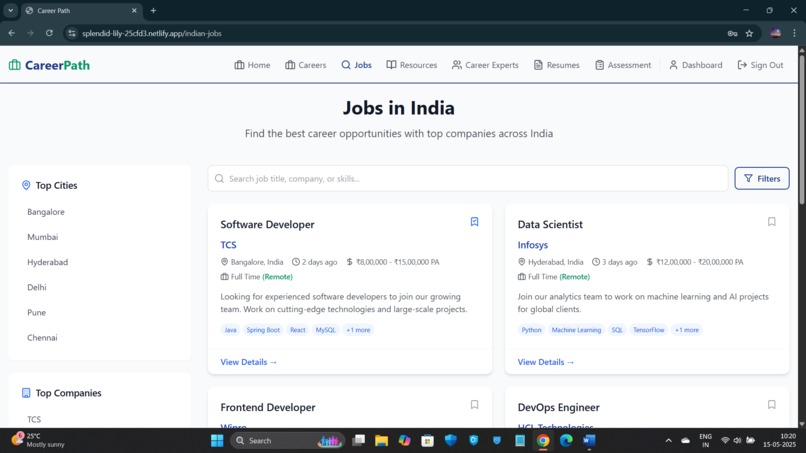Go to the Careers page
Viewport: 806px width, 453px height.
[x=305, y=65]
